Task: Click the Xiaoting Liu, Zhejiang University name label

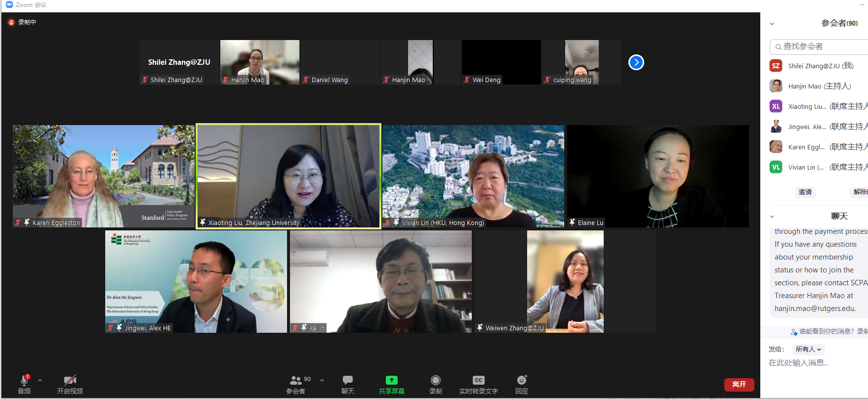Action: click(x=254, y=222)
